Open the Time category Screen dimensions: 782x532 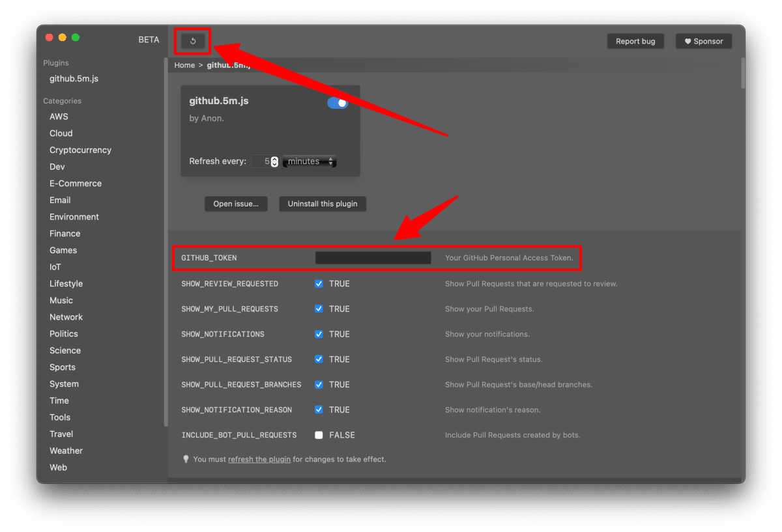(x=59, y=400)
